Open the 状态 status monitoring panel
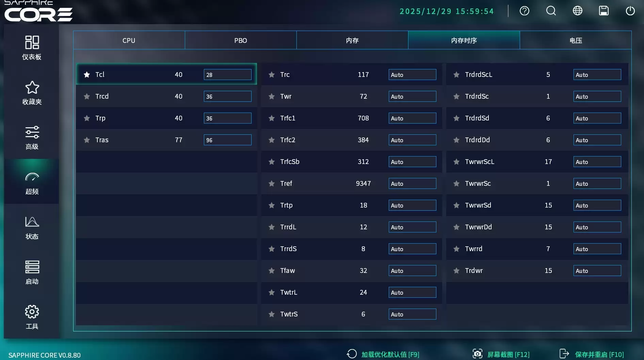The width and height of the screenshot is (644, 360). point(32,227)
